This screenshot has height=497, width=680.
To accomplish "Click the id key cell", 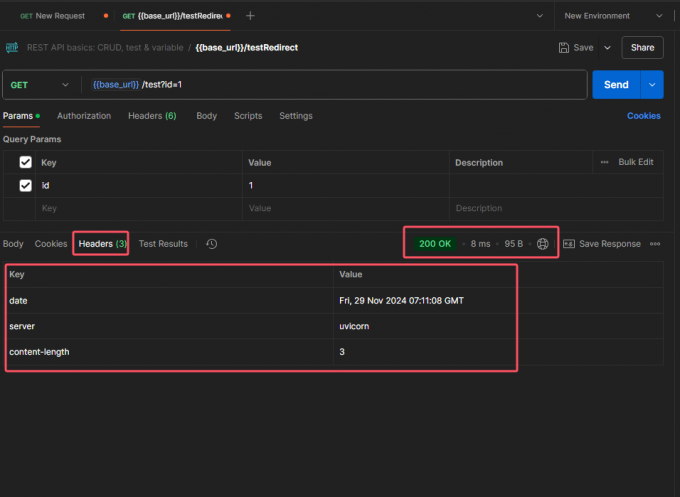I will click(139, 186).
